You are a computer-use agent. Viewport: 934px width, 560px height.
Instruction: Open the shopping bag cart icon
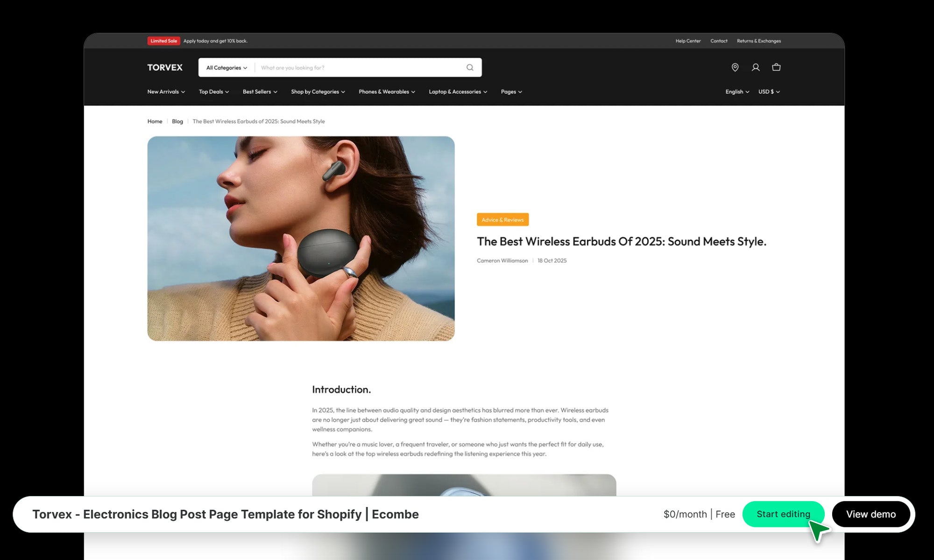click(x=776, y=67)
